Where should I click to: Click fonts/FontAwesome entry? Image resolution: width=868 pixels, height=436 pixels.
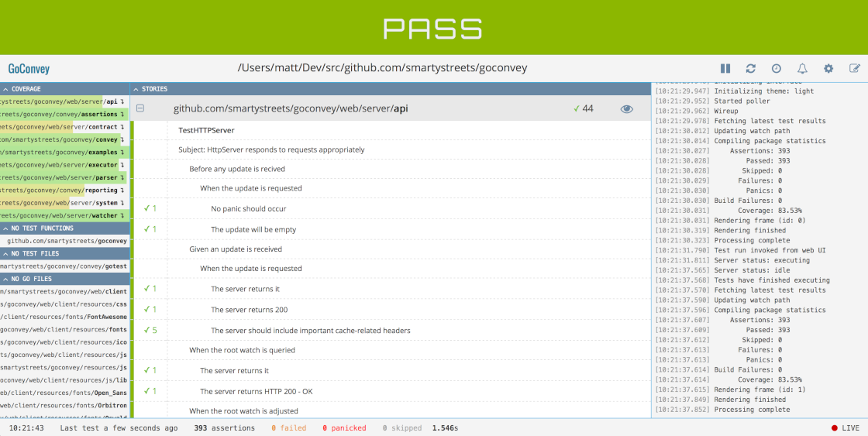[64, 317]
